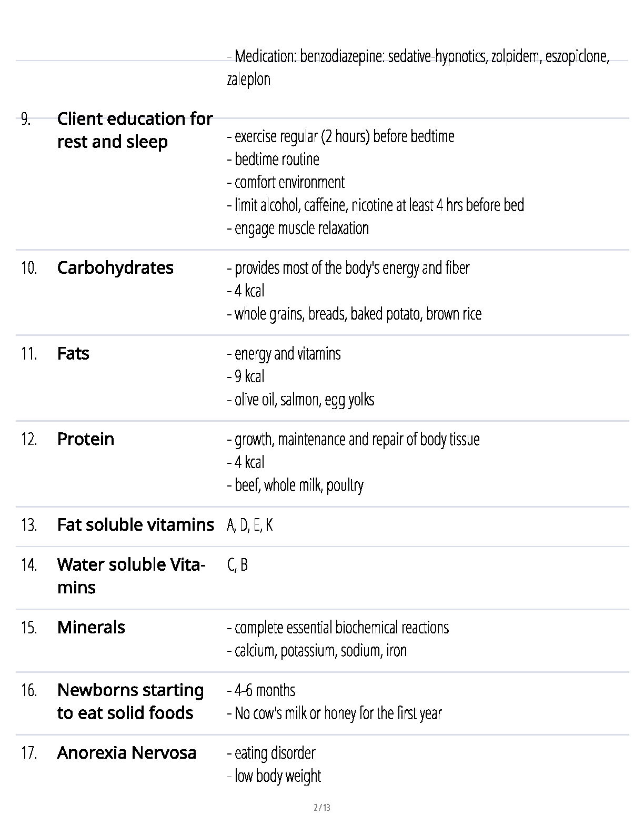Select the "olive oil, salmon, egg yolks" line
The width and height of the screenshot is (644, 834).
[301, 400]
